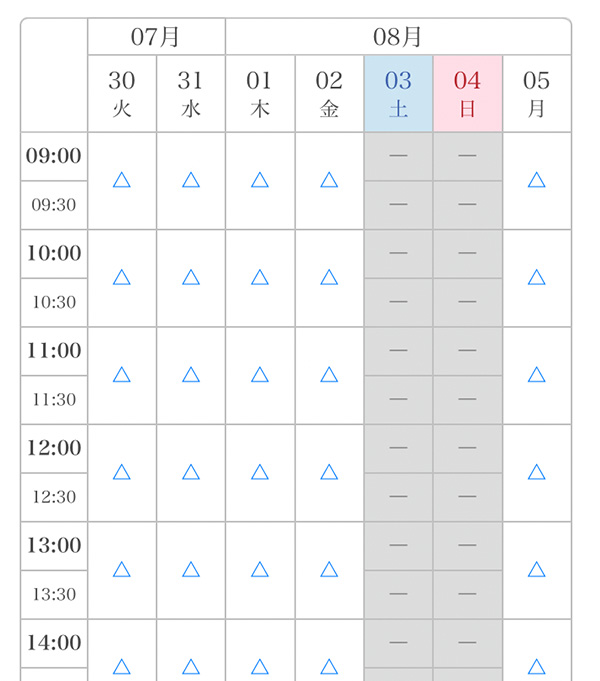The width and height of the screenshot is (600, 681).
Task: Pick triangle slot for 30 Tuesday at 14:00
Action: click(122, 665)
